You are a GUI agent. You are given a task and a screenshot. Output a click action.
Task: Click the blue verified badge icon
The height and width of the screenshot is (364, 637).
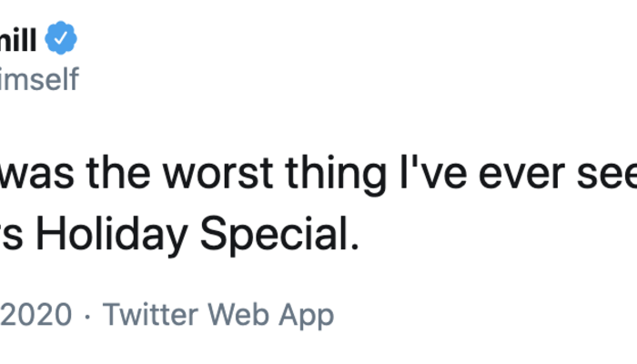pos(61,38)
